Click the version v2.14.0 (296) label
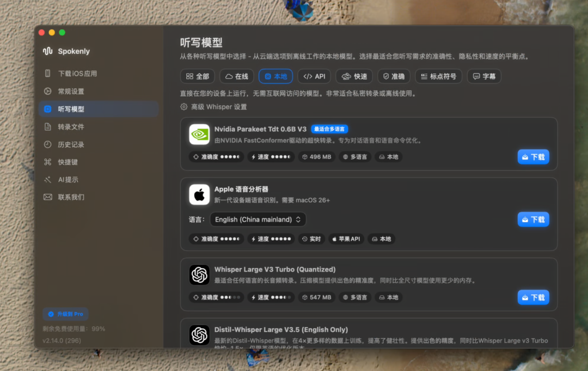 62,340
